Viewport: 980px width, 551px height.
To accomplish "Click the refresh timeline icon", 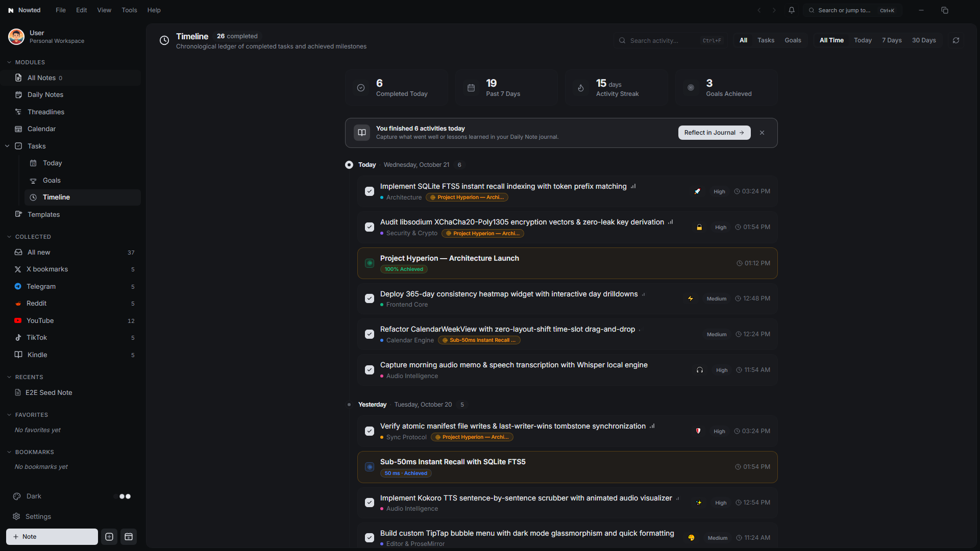I will (956, 40).
